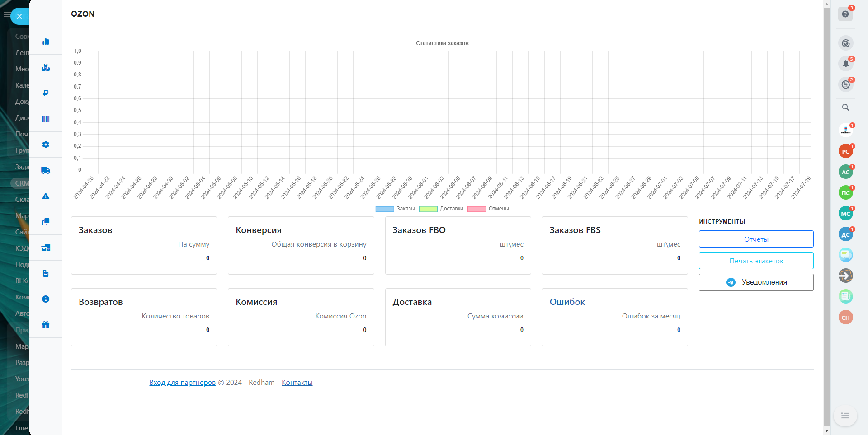The height and width of the screenshot is (435, 868).
Task: Click the Печать этикеток button
Action: pos(756,261)
